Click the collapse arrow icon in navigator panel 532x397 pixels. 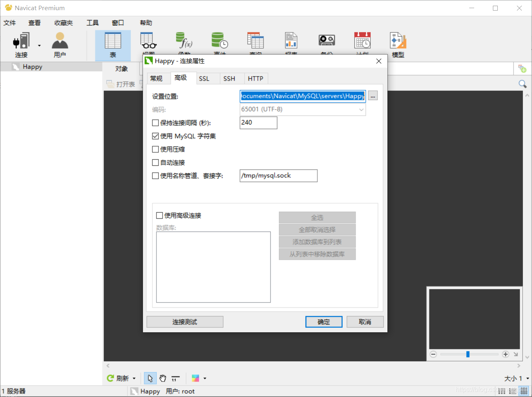point(516,354)
